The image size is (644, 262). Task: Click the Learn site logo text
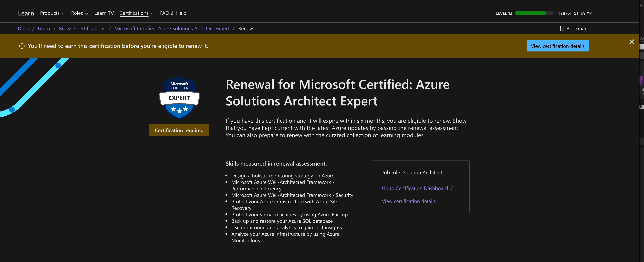[26, 13]
